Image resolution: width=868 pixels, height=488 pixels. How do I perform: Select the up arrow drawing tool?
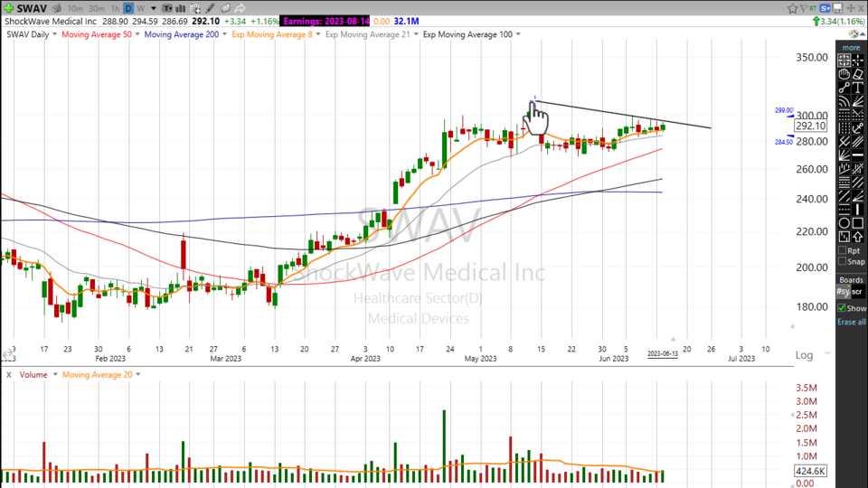(x=857, y=236)
